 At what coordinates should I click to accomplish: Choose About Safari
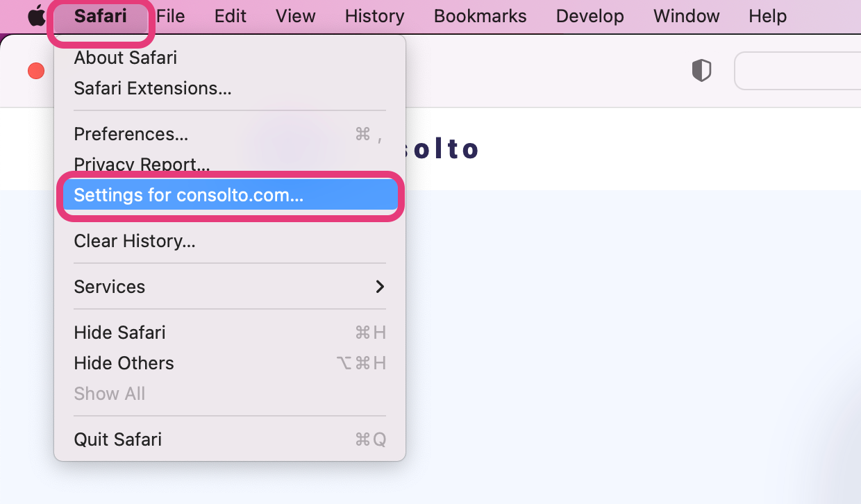(230, 58)
